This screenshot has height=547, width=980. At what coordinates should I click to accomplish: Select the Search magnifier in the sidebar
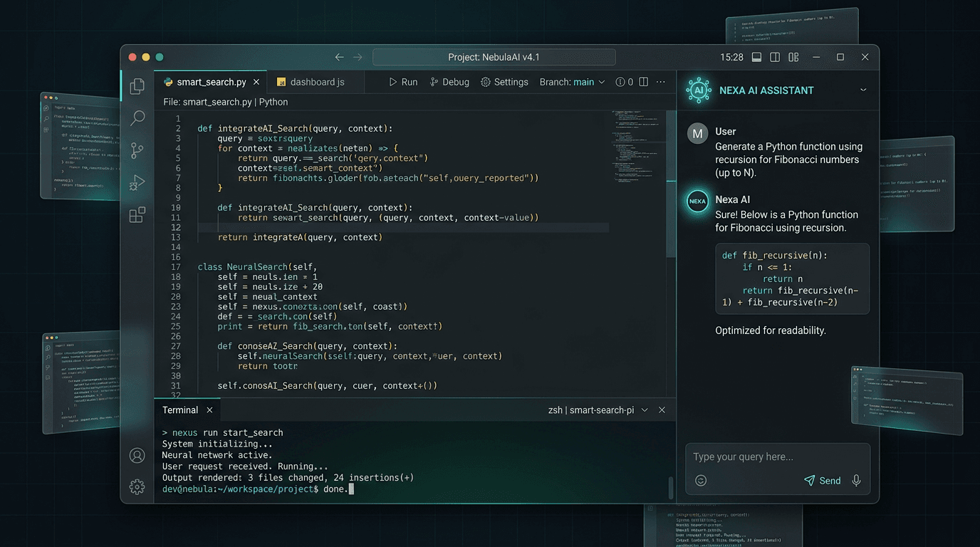[137, 118]
